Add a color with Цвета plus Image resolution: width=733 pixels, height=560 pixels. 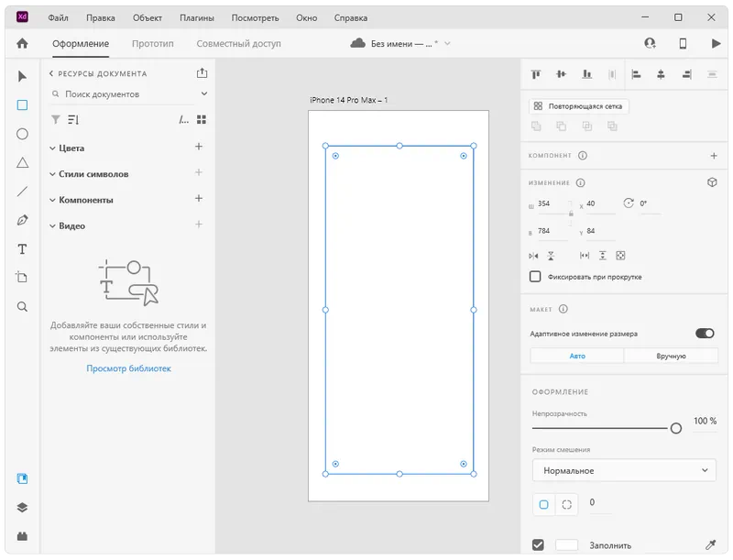199,147
